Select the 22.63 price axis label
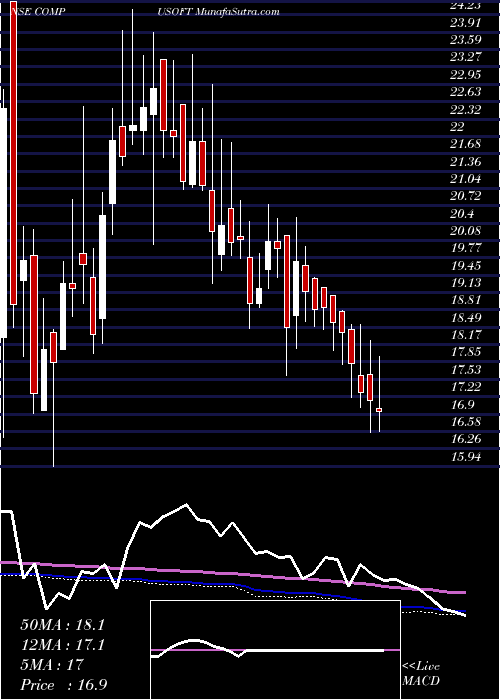 pyautogui.click(x=466, y=92)
